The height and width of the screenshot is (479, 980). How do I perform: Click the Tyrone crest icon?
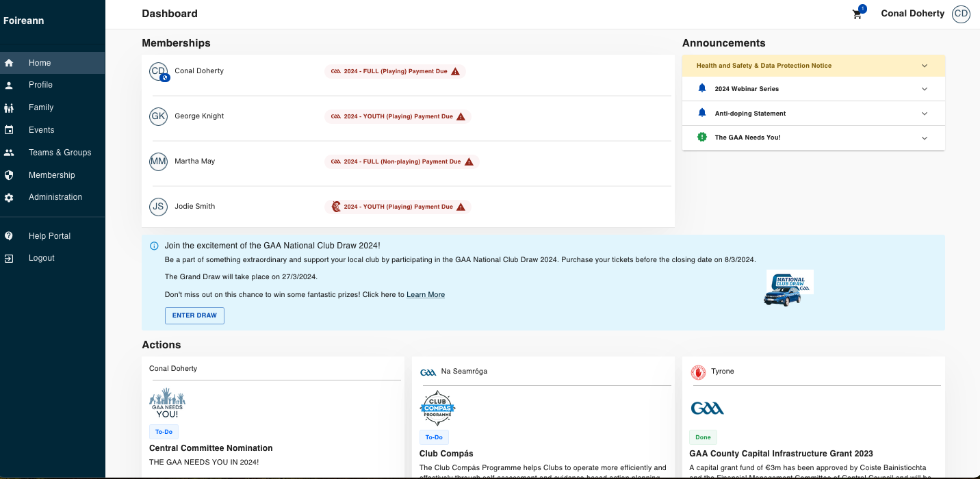point(698,372)
